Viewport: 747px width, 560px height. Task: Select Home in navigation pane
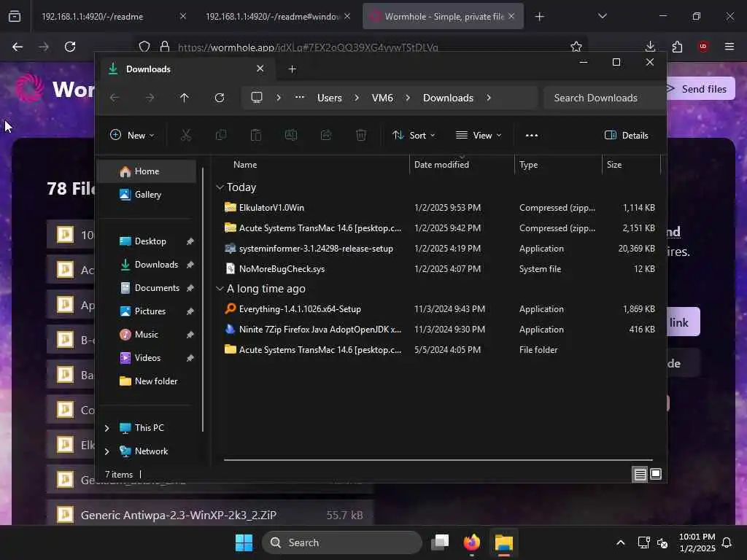147,171
